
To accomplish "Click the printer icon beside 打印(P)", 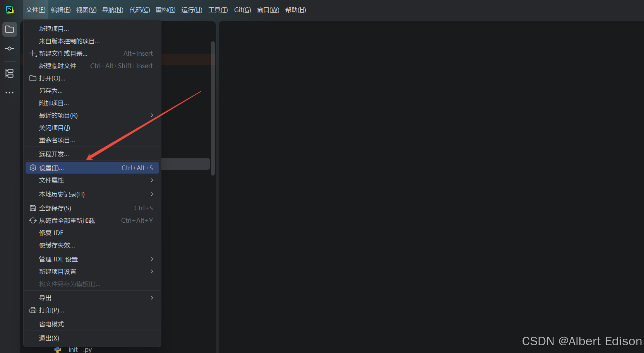I will (33, 310).
